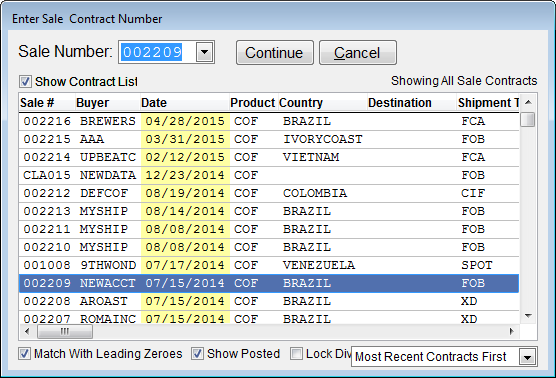
Task: Click date 08/14/2014 cell
Action: pyautogui.click(x=185, y=212)
